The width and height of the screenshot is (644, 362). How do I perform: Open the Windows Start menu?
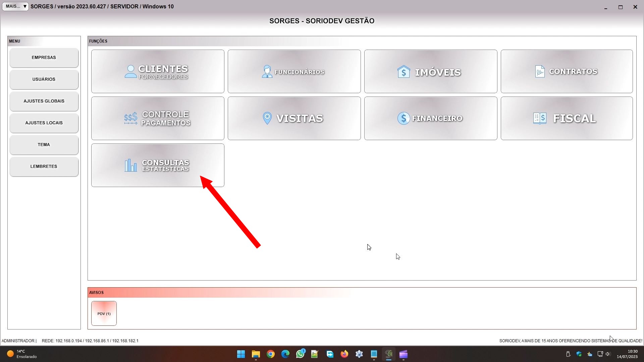pyautogui.click(x=241, y=354)
